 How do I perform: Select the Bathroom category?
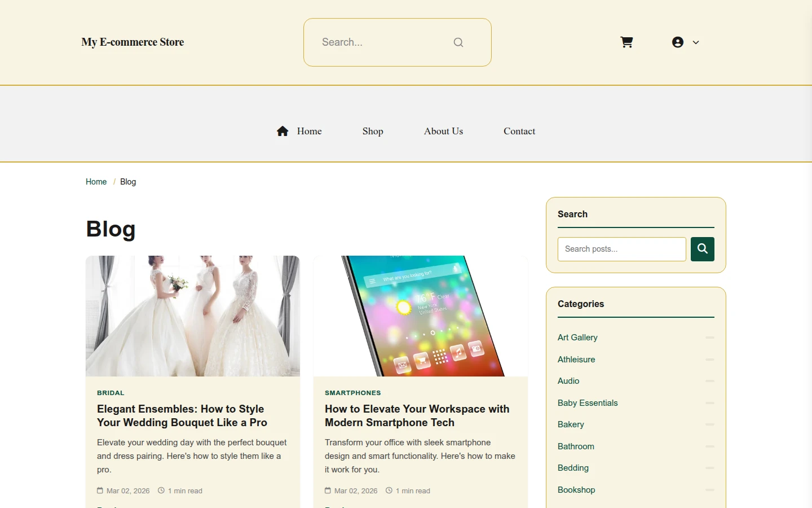[576, 446]
